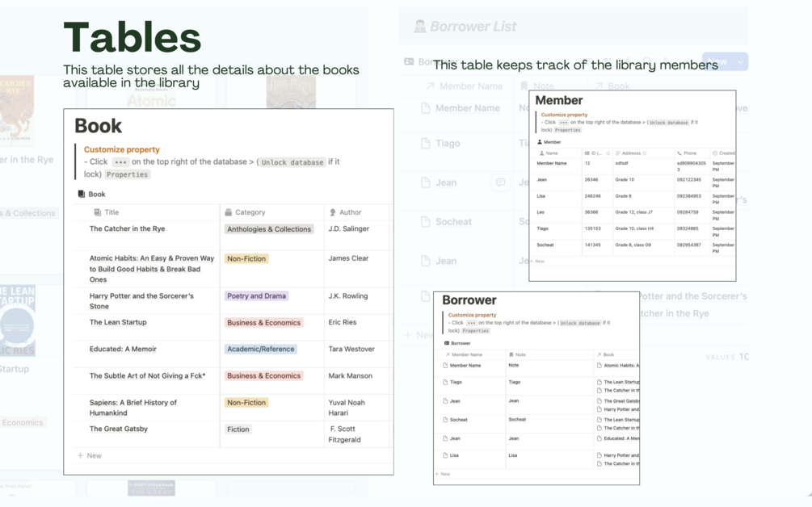The height and width of the screenshot is (507, 812).
Task: Open Sapiens: A Brief History of Humankind title
Action: 133,408
